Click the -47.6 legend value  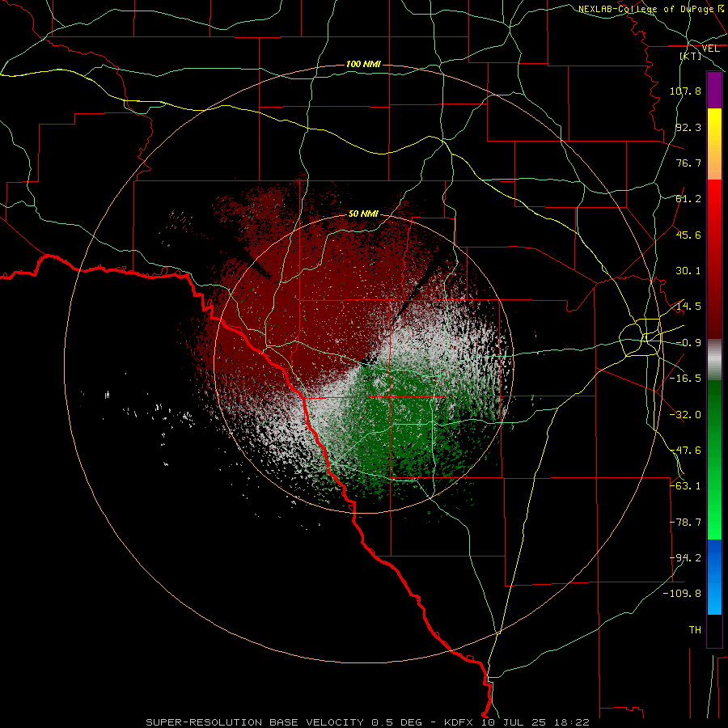[x=685, y=451]
